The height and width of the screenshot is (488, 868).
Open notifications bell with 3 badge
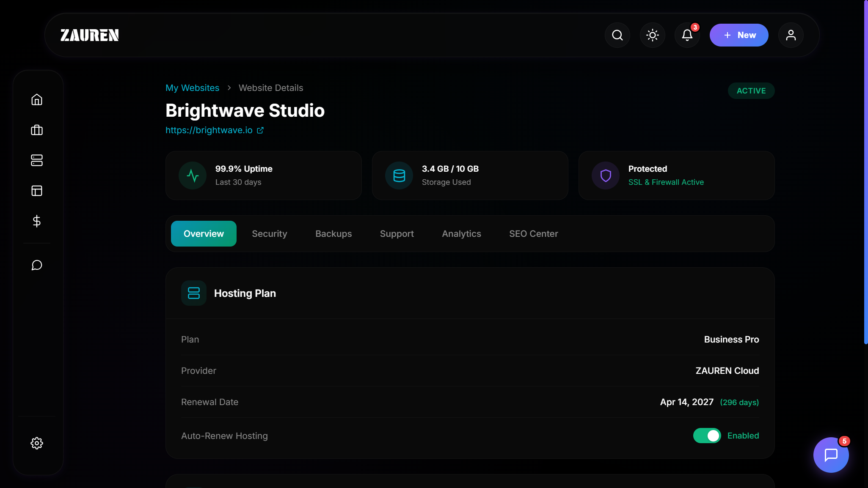click(x=687, y=35)
